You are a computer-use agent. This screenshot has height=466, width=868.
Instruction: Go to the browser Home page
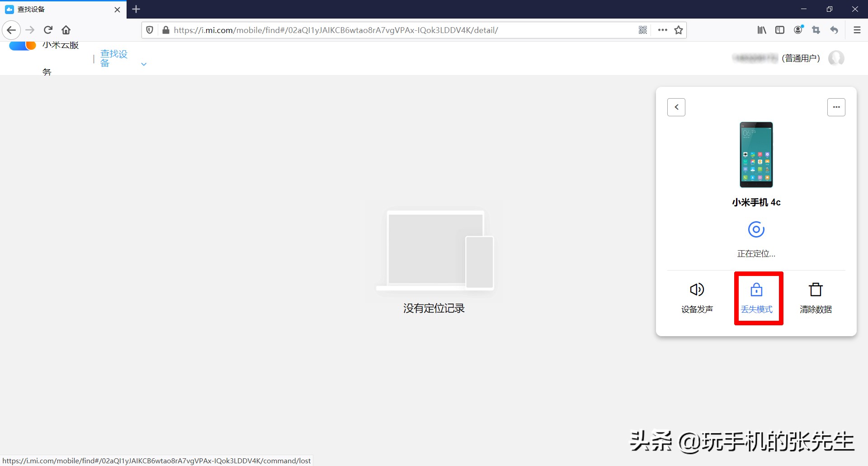click(66, 30)
